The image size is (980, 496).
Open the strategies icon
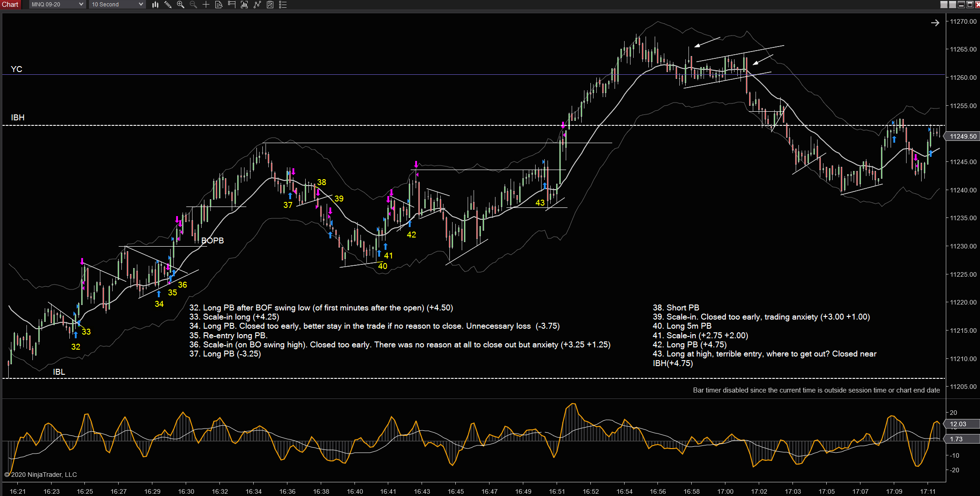pyautogui.click(x=270, y=5)
